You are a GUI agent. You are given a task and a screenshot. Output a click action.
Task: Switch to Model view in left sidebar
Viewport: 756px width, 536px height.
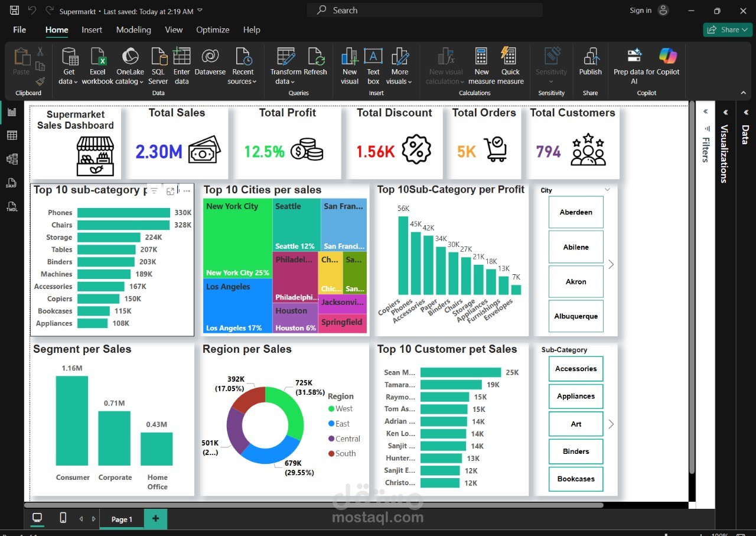pyautogui.click(x=11, y=158)
